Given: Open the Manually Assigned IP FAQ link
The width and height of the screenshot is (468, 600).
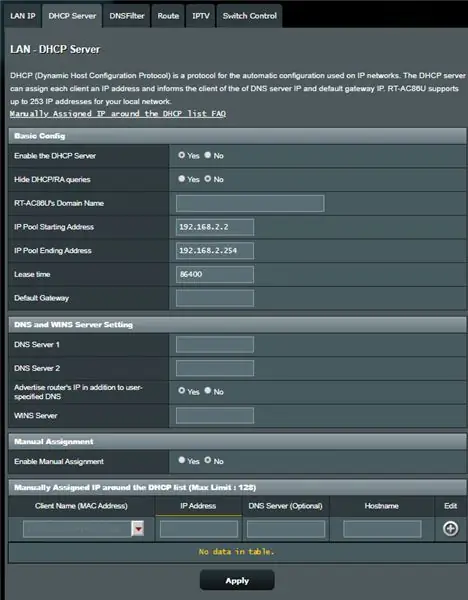Looking at the screenshot, I should click(x=118, y=114).
